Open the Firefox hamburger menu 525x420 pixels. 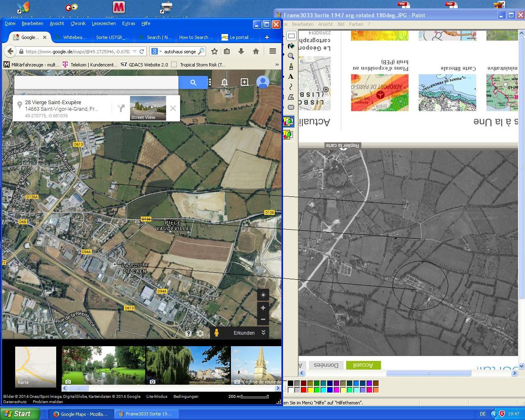(x=273, y=51)
